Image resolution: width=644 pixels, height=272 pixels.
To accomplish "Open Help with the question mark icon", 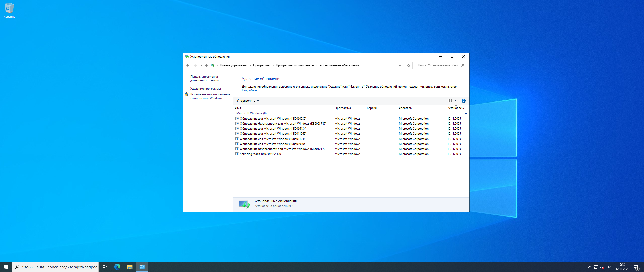I will (x=463, y=101).
